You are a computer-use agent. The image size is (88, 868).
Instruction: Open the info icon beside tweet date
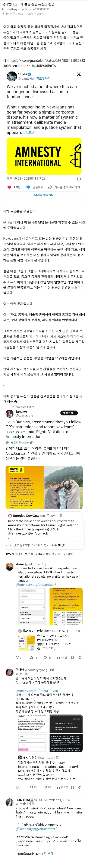(79, 179)
